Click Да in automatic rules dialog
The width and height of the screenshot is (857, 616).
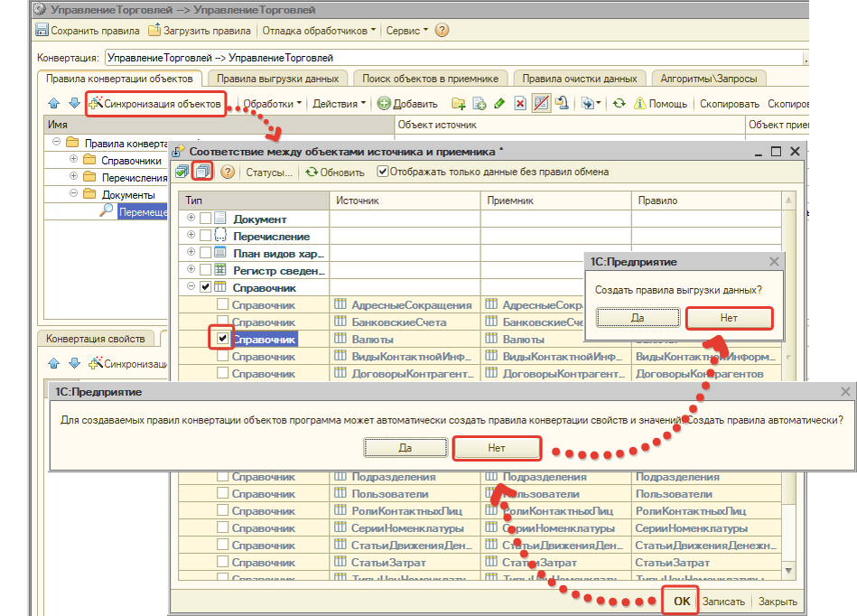click(x=405, y=448)
